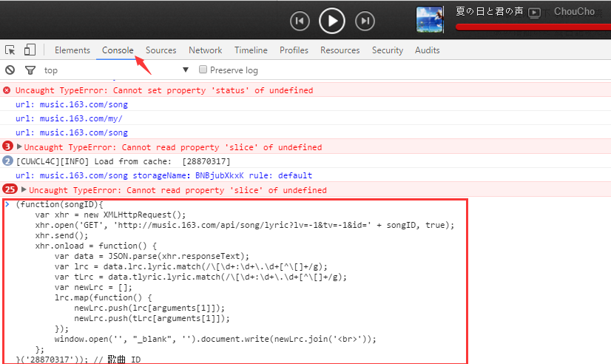Go to the Sources tab
The image size is (611, 364).
click(161, 50)
